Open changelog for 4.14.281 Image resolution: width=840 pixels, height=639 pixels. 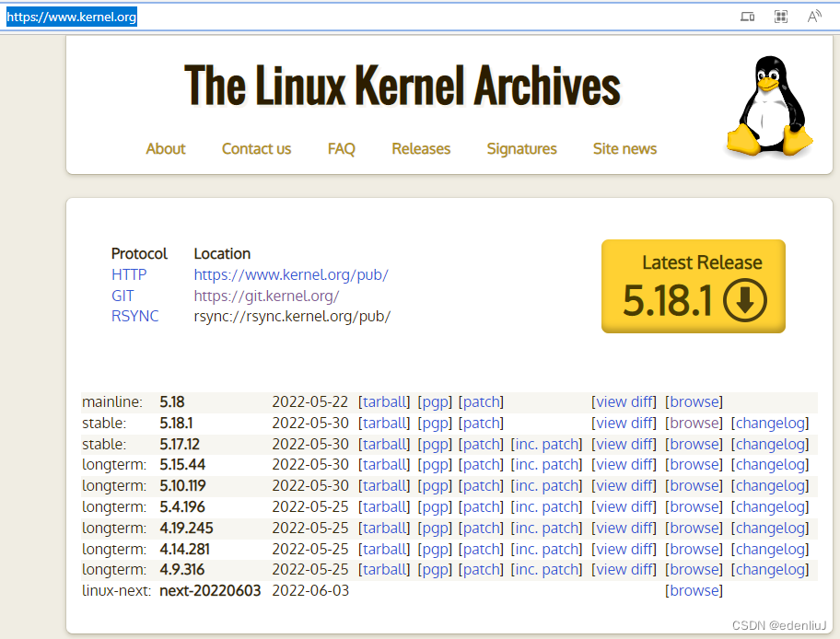click(770, 549)
